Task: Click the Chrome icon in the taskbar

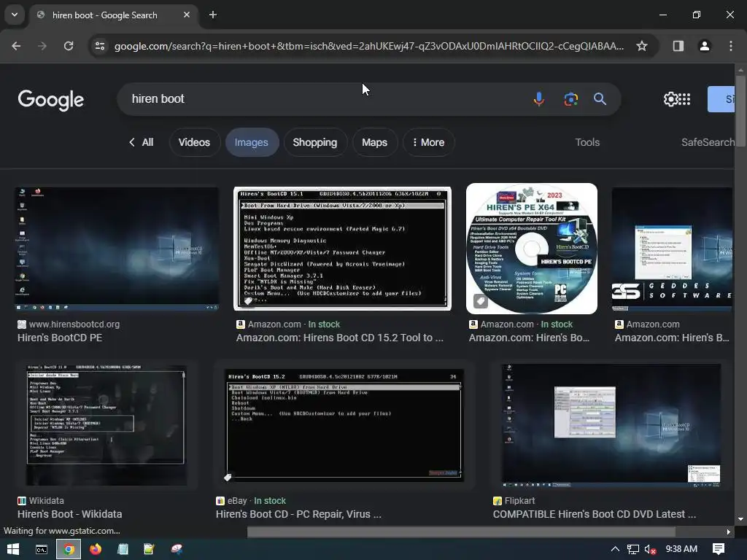Action: [69, 549]
